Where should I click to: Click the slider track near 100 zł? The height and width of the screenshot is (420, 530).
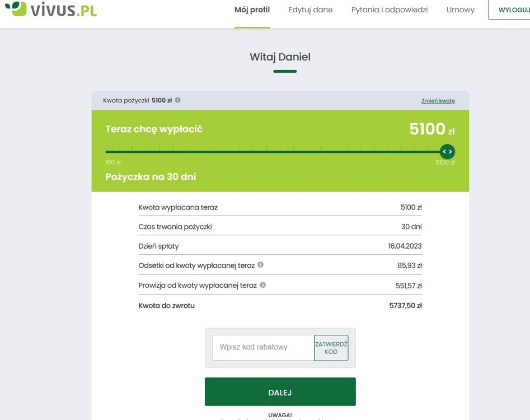[x=110, y=152]
